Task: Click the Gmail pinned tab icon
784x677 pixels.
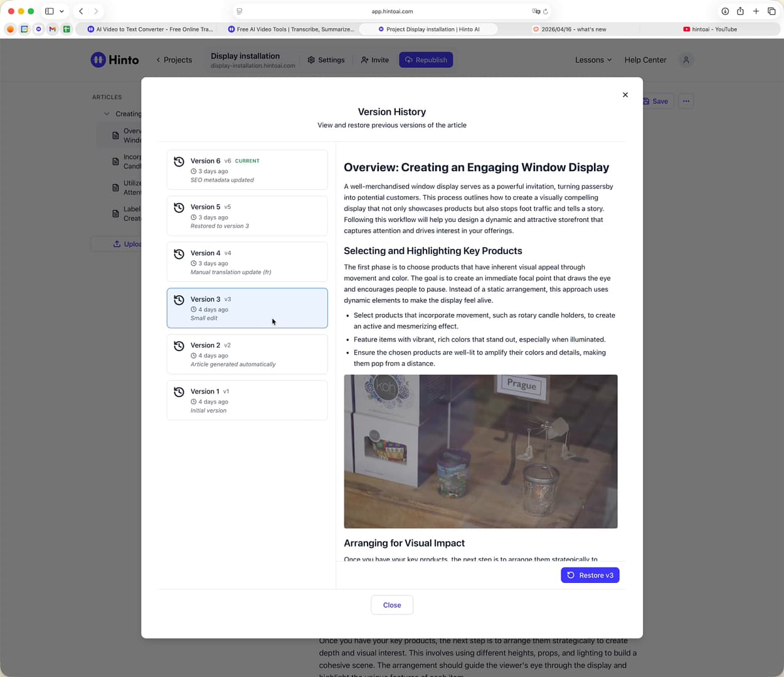Action: (x=52, y=29)
